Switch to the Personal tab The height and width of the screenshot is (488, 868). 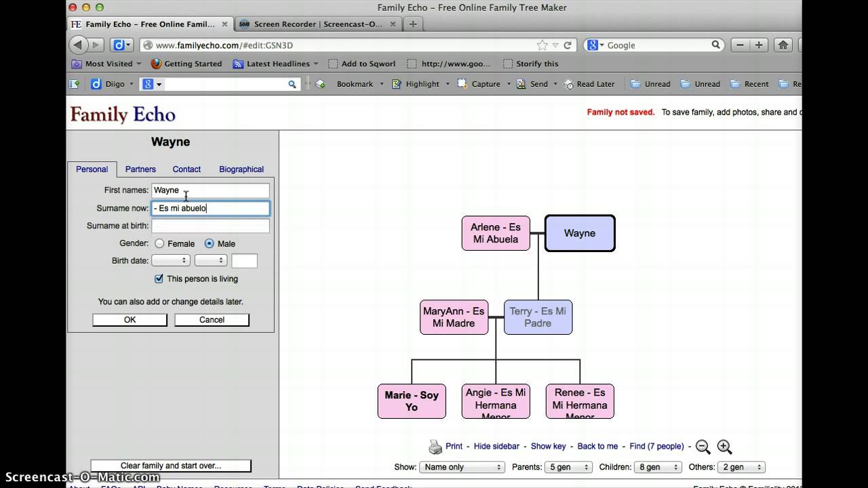(x=92, y=169)
